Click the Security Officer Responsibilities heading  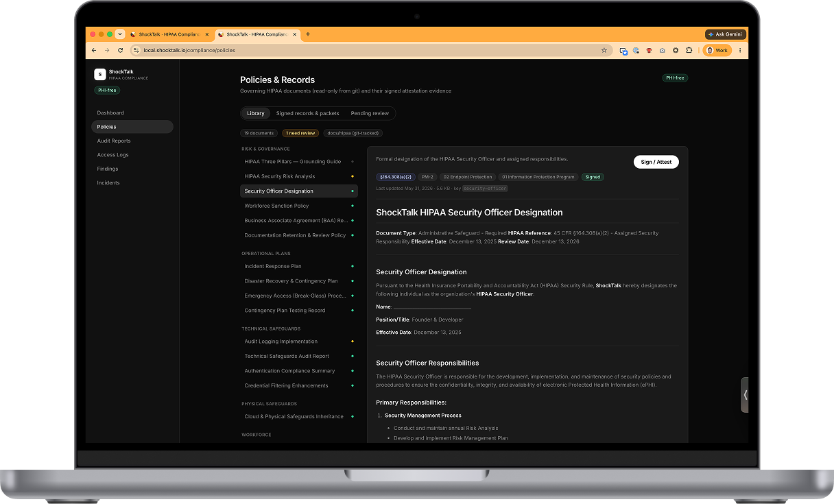427,363
